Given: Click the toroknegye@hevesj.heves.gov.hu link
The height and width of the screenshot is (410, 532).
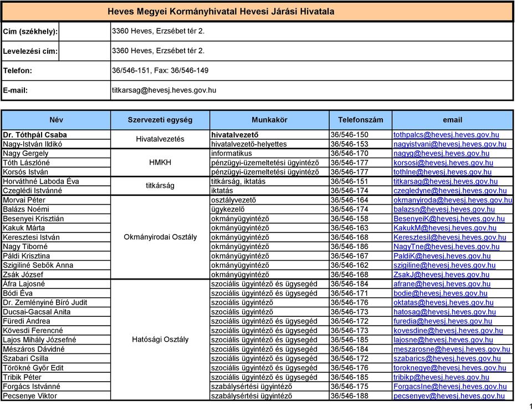Looking at the screenshot, I should click(x=450, y=368).
